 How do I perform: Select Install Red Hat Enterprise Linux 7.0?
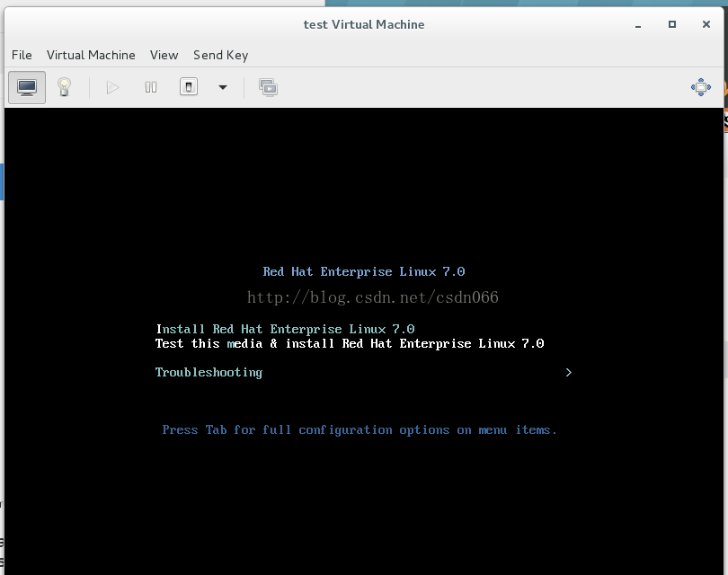(285, 329)
